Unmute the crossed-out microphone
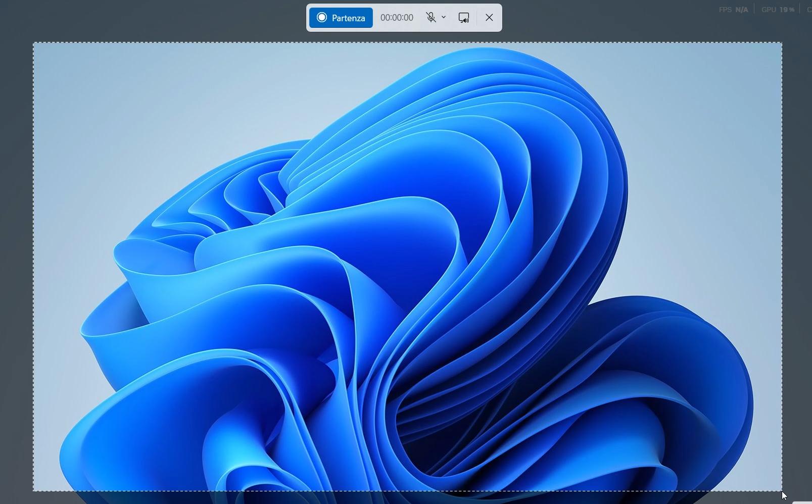The image size is (812, 504). pyautogui.click(x=431, y=18)
